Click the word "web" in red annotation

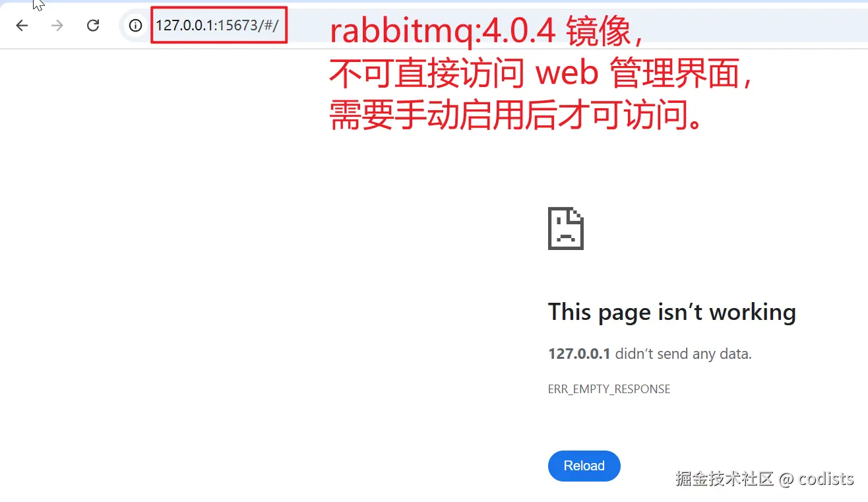(567, 76)
